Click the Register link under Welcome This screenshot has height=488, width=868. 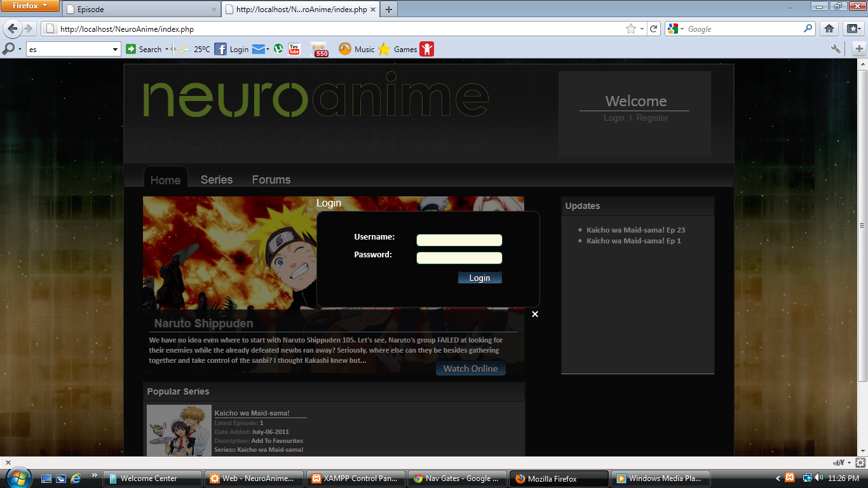(x=652, y=118)
